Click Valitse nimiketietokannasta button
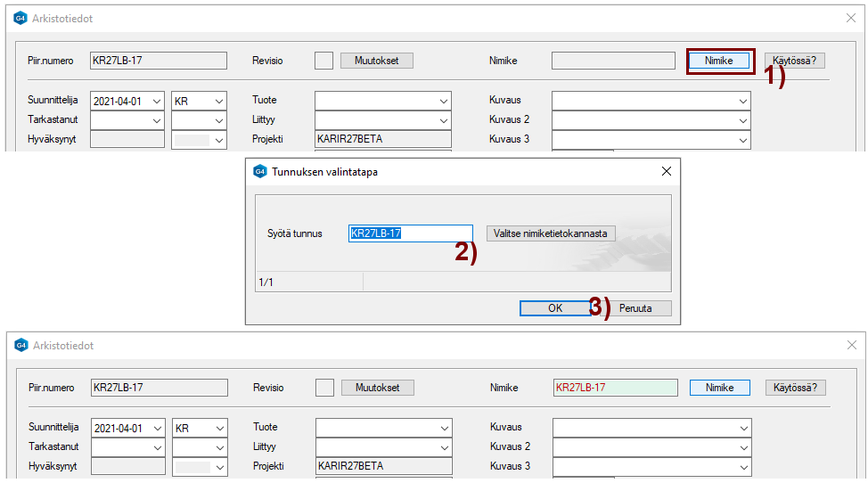The image size is (868, 483). click(x=551, y=233)
